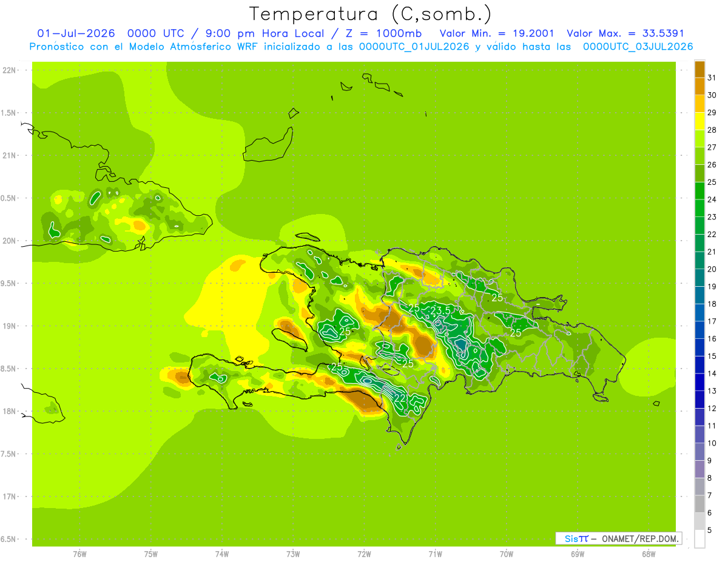The width and height of the screenshot is (728, 562).
Task: Click the legend value "14"
Action: [x=712, y=373]
